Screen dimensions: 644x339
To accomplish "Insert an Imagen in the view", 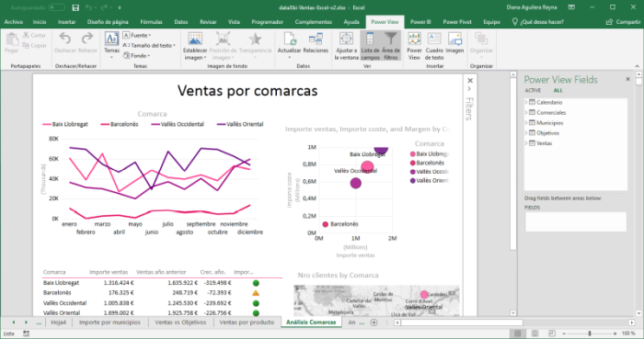I will point(454,43).
